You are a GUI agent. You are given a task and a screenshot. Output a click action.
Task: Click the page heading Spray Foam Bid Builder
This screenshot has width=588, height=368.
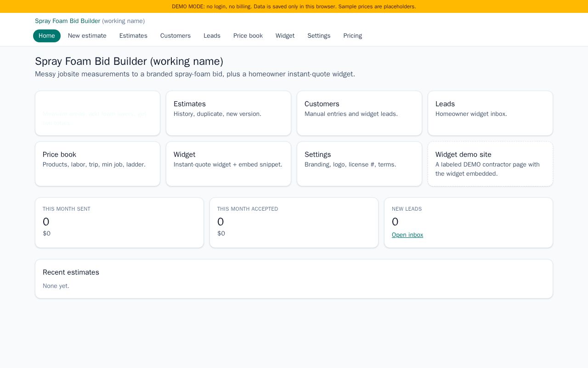point(129,61)
